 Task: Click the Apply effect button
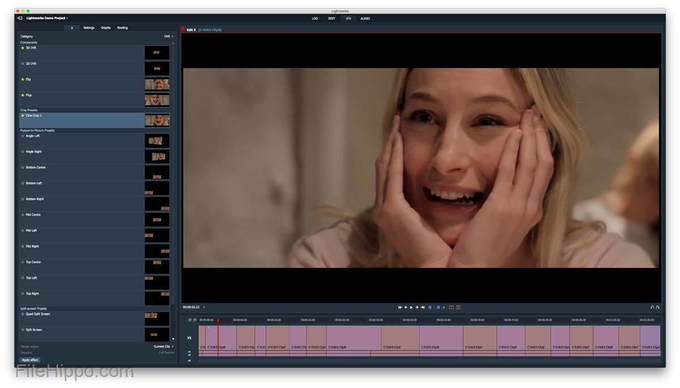[x=30, y=360]
